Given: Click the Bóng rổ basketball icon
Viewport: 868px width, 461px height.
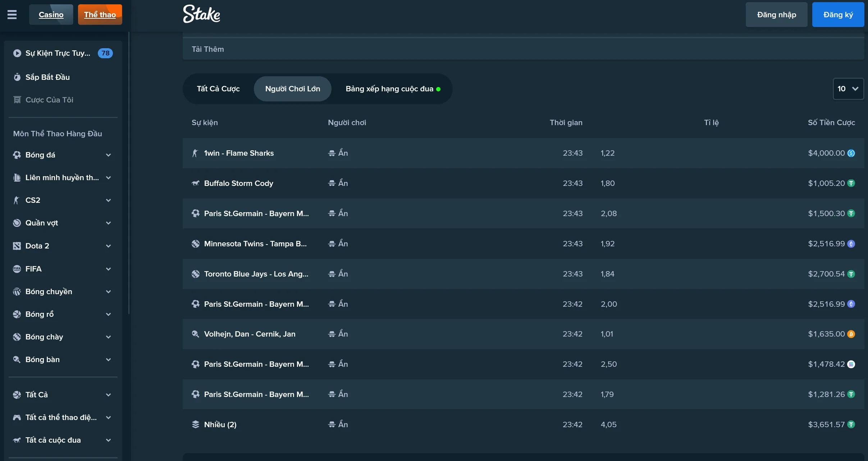Looking at the screenshot, I should point(17,314).
